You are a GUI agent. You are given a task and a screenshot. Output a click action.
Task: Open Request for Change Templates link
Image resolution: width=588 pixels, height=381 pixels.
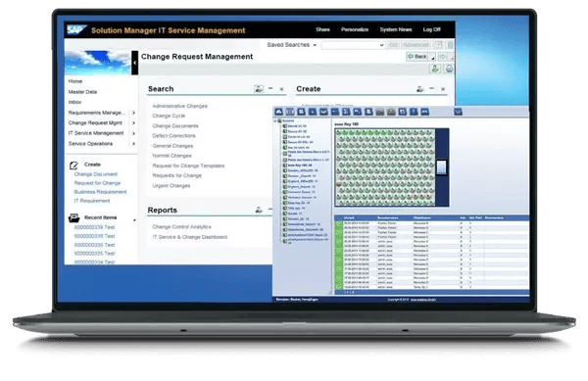tap(188, 166)
